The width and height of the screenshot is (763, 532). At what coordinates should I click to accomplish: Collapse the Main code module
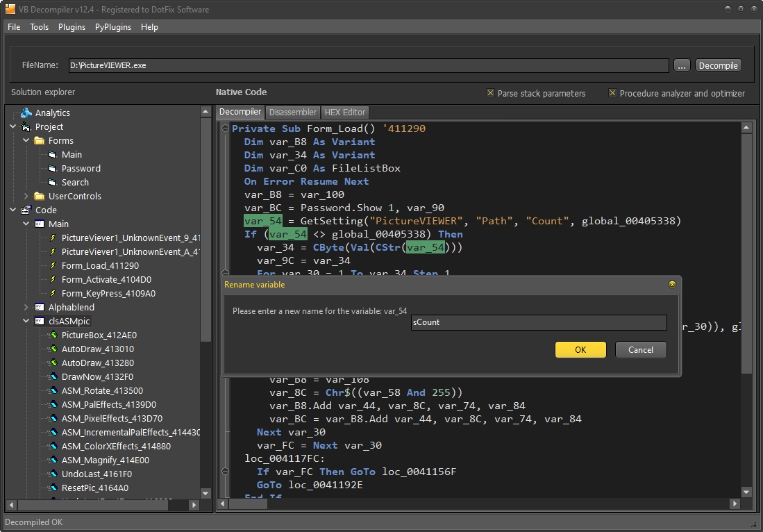pos(26,224)
